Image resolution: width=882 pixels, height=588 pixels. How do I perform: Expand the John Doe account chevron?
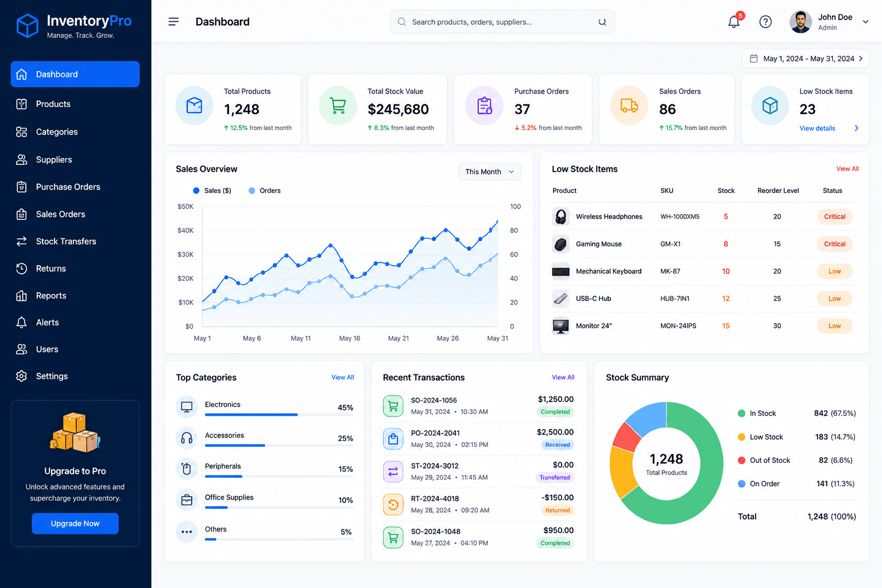tap(865, 22)
